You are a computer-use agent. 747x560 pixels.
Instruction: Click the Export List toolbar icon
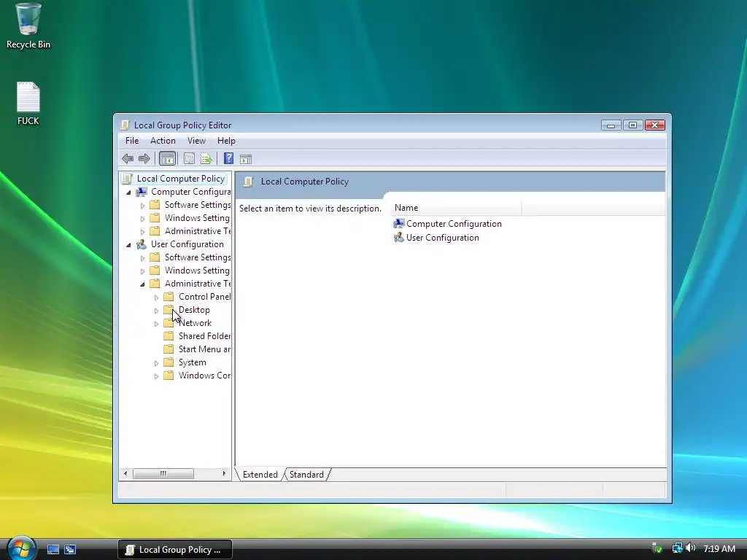[206, 158]
